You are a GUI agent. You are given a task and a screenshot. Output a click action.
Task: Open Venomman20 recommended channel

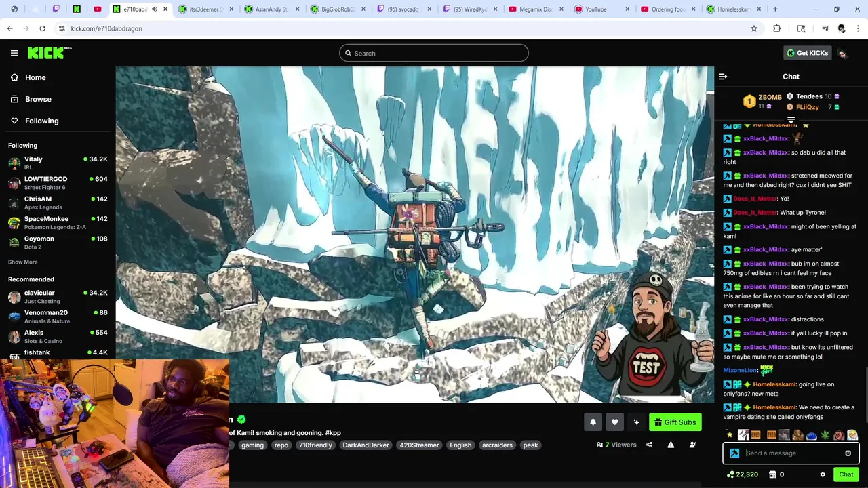[x=58, y=317]
